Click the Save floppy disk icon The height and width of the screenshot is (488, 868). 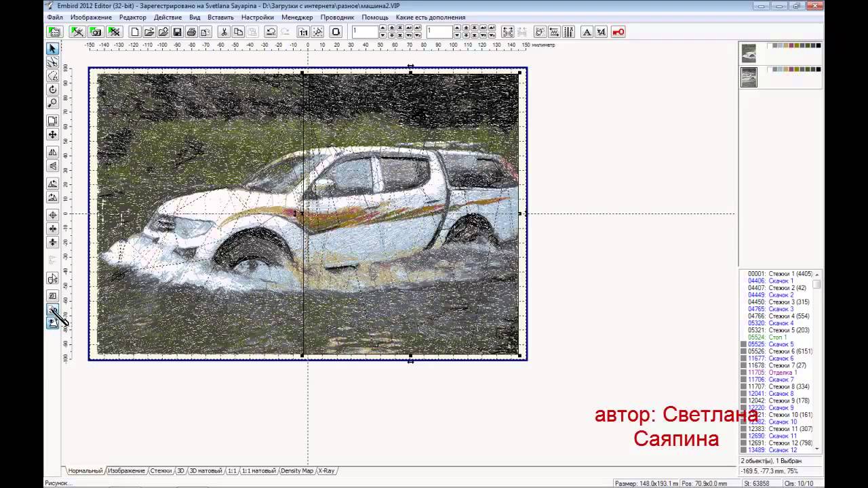pyautogui.click(x=177, y=32)
